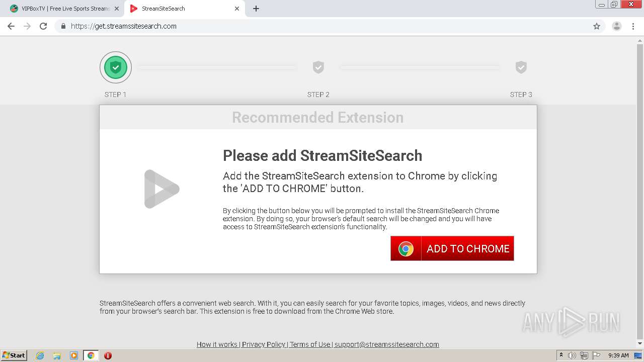Open the Privacy Policy link
The height and width of the screenshot is (362, 644).
(x=264, y=344)
